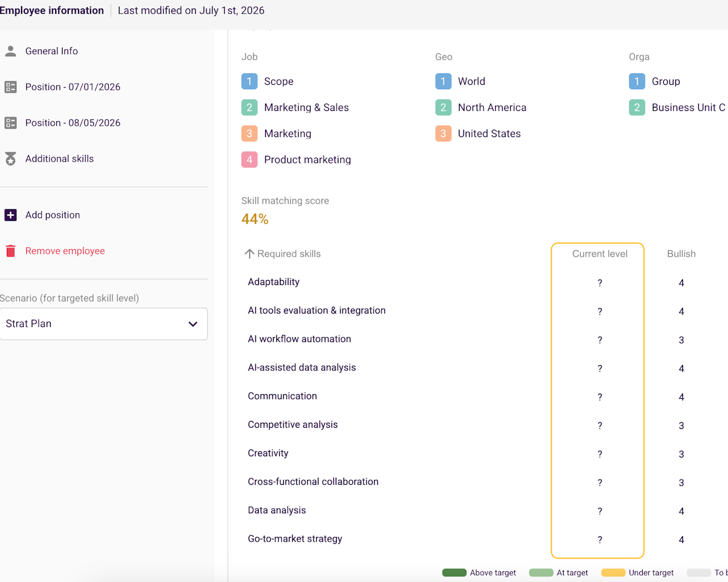Click the Position 08/05/2026 list icon
The height and width of the screenshot is (582, 728).
[x=10, y=123]
